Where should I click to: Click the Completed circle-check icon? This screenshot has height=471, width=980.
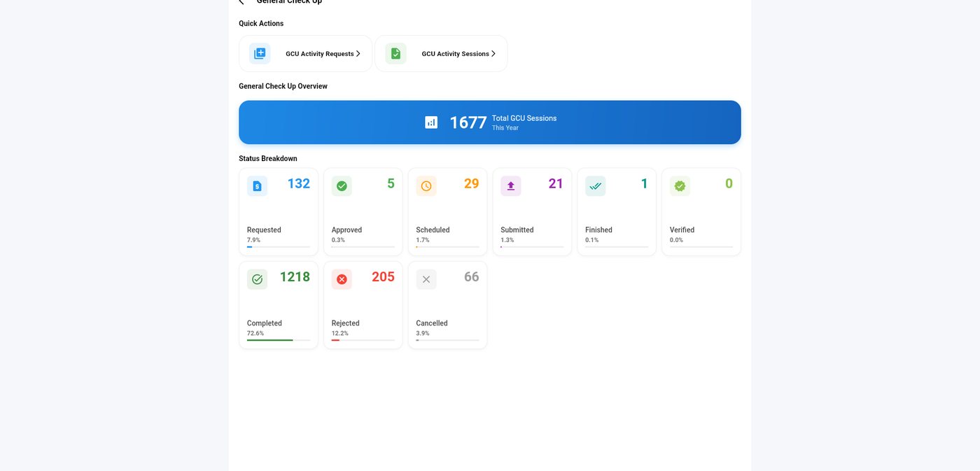(x=257, y=279)
